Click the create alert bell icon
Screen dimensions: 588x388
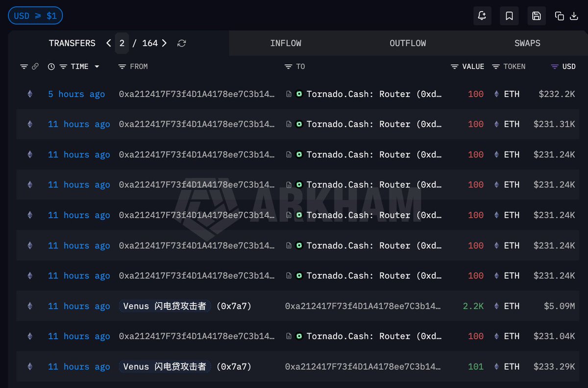(482, 16)
